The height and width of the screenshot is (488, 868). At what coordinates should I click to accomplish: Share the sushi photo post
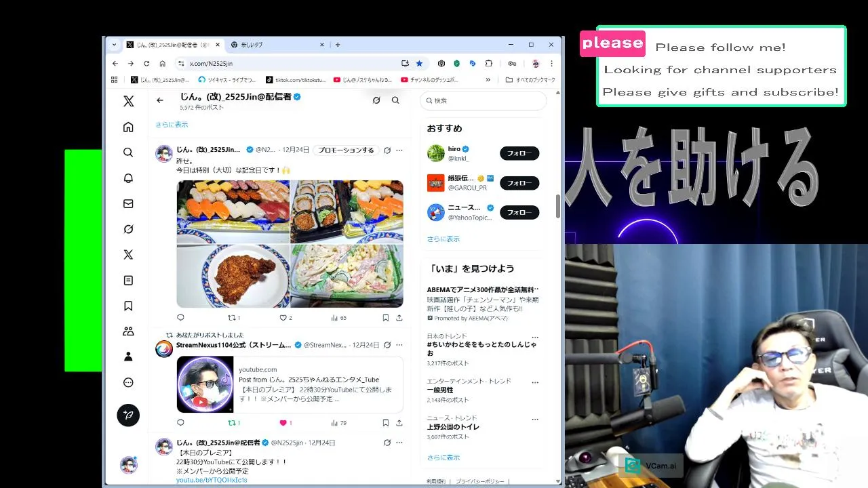pos(399,317)
